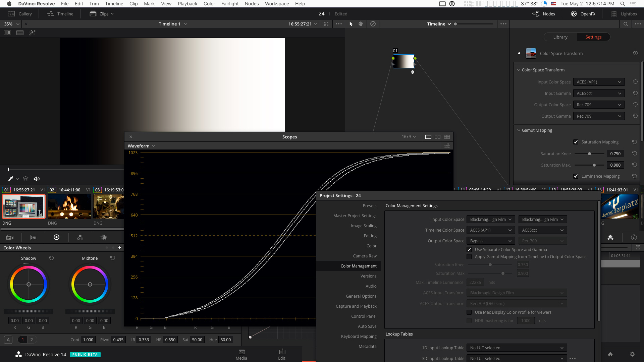Open the Workspace menu
The width and height of the screenshot is (644, 362).
click(277, 4)
